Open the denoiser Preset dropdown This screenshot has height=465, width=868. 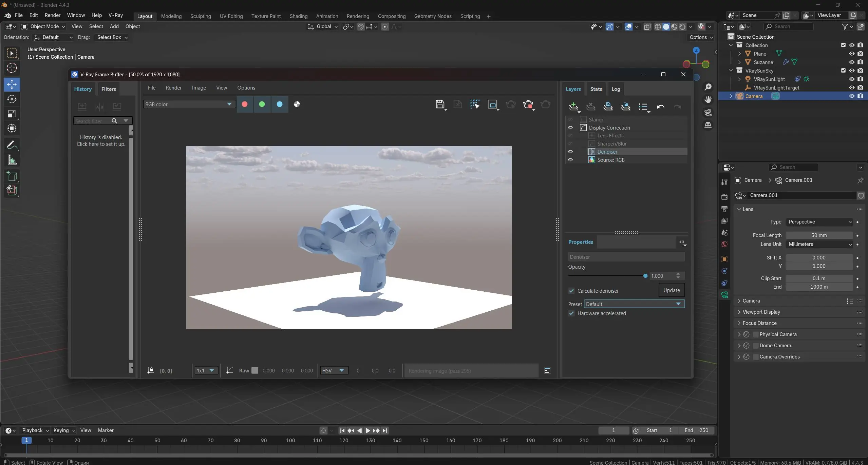click(x=634, y=304)
